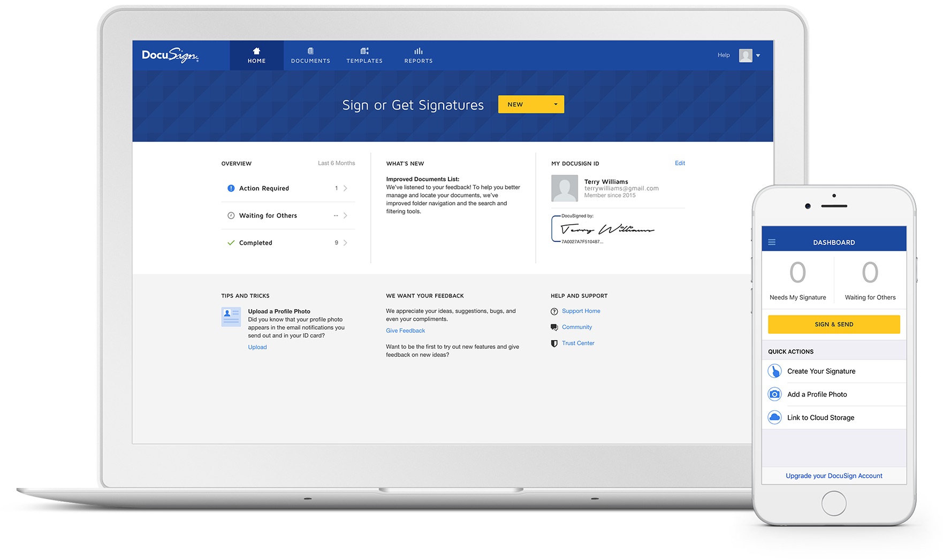This screenshot has height=560, width=943.
Task: Click the Trust Center shield icon
Action: click(x=554, y=343)
